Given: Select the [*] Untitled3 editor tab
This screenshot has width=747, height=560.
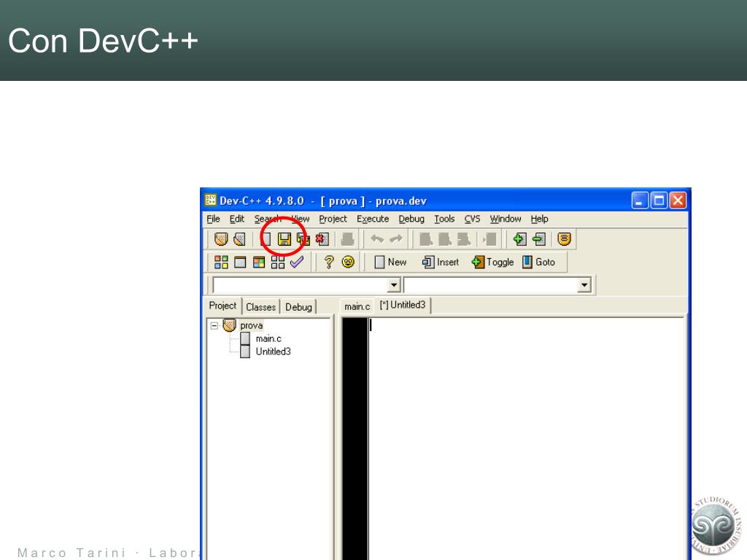Looking at the screenshot, I should pos(403,305).
